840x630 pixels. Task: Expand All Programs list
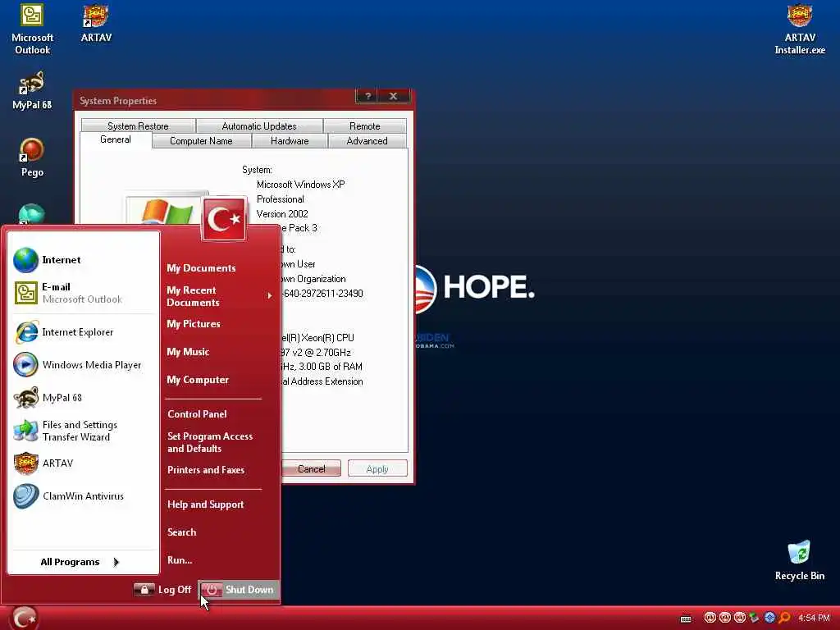[x=83, y=562]
